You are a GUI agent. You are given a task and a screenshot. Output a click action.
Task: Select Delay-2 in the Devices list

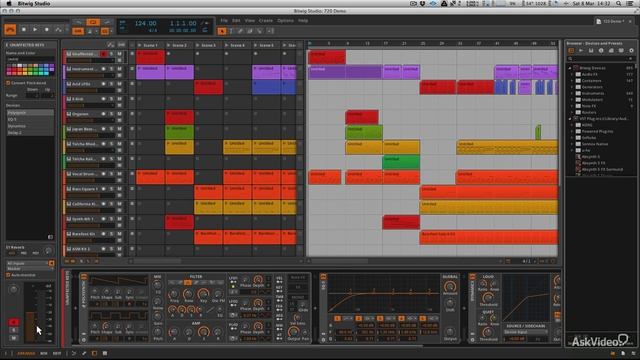(30, 132)
